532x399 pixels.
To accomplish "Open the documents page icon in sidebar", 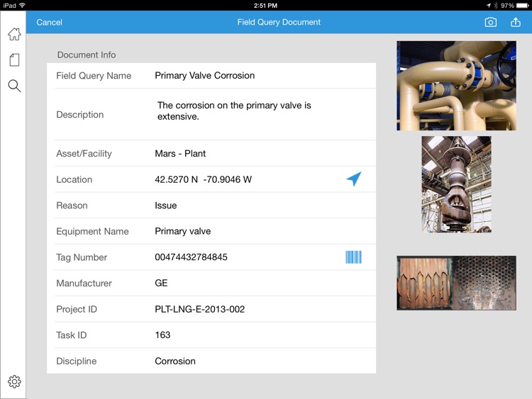I will point(14,60).
